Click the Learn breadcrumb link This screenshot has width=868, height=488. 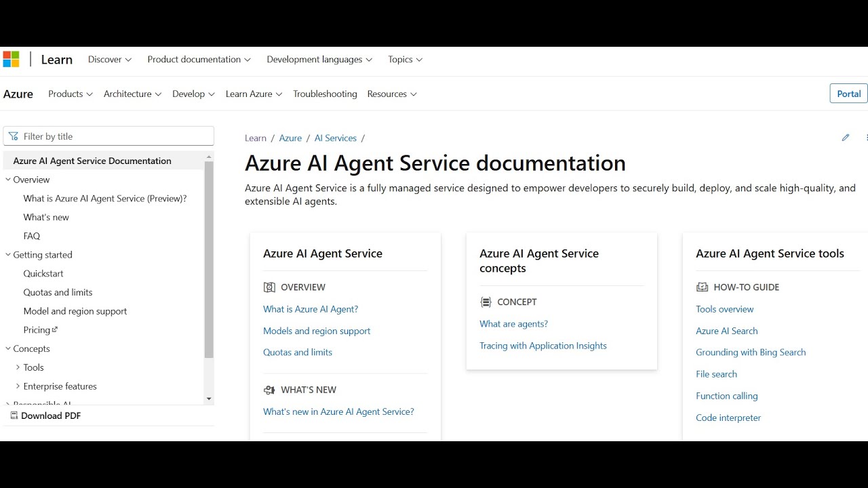coord(256,138)
